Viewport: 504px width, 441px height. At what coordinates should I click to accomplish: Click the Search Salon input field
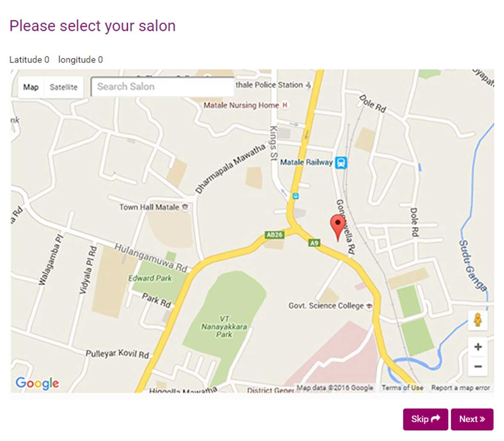tap(162, 87)
